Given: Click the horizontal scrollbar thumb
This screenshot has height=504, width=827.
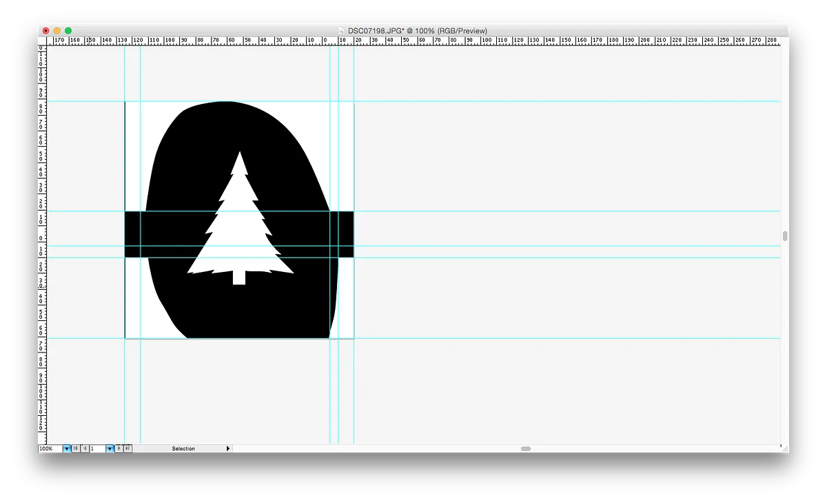Looking at the screenshot, I should [x=525, y=448].
